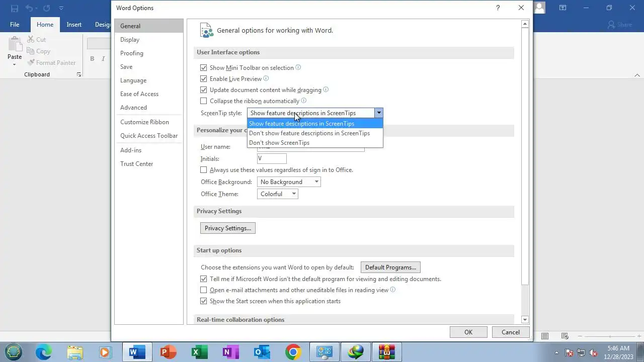Screen dimensions: 644x362
Task: Open Excel from the taskbar
Action: (x=199, y=352)
